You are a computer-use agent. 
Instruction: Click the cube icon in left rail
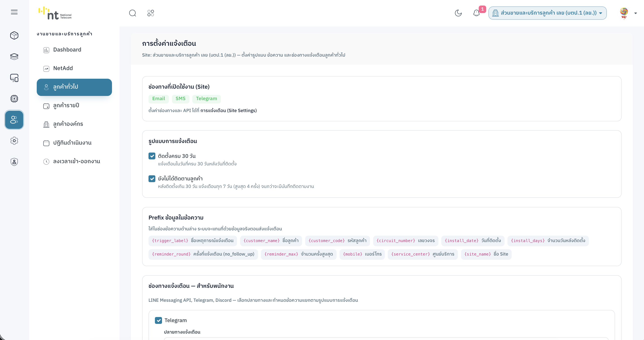click(14, 35)
